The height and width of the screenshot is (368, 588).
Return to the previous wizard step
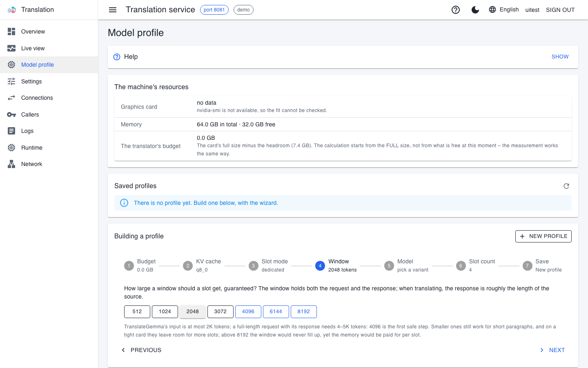(x=141, y=350)
